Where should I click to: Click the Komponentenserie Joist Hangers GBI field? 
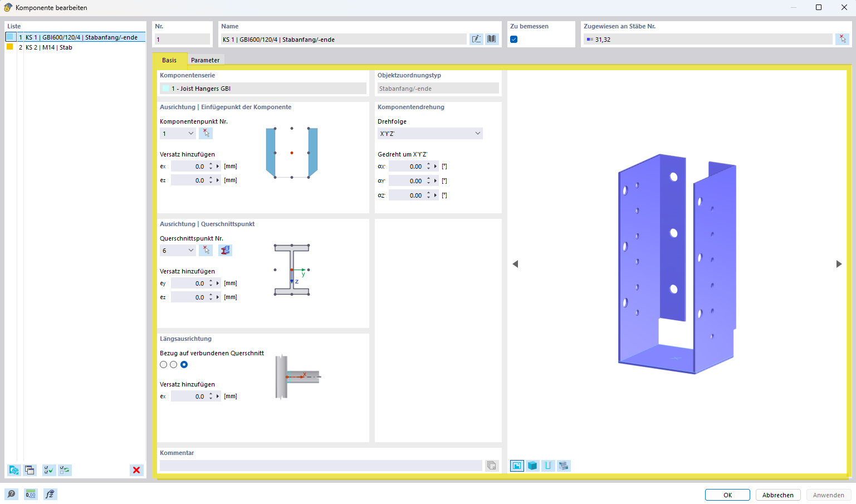pyautogui.click(x=263, y=88)
